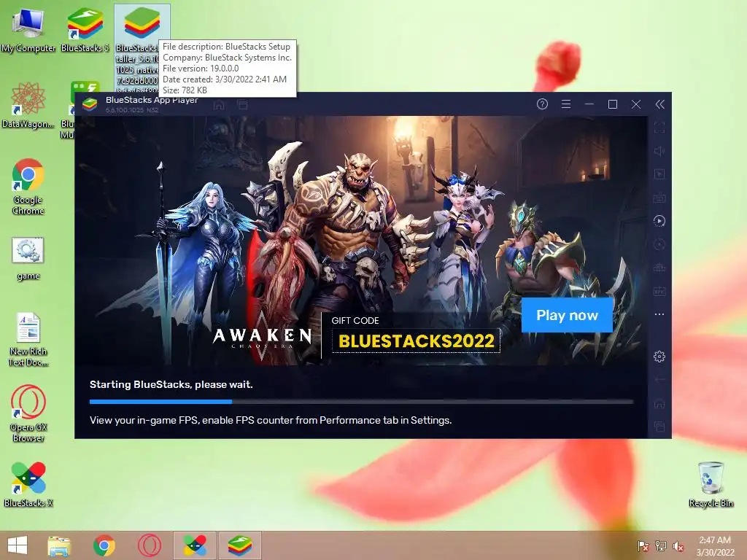Viewport: 747px width, 560px height.
Task: Click the Play now button
Action: [x=567, y=315]
